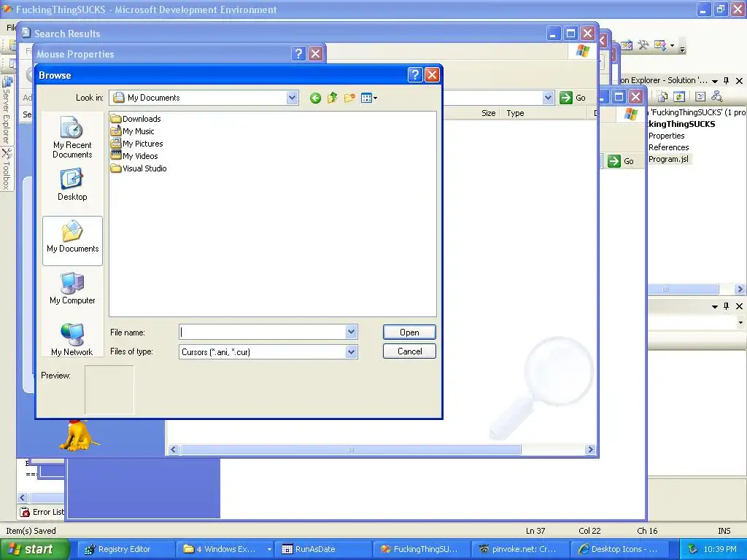Click the Type column header
This screenshot has width=747, height=560.
point(515,113)
